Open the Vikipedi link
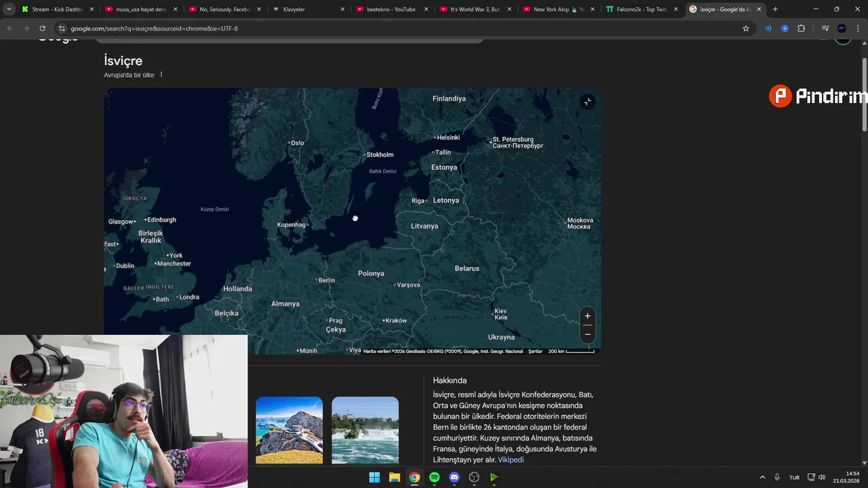868x488 pixels. click(511, 460)
